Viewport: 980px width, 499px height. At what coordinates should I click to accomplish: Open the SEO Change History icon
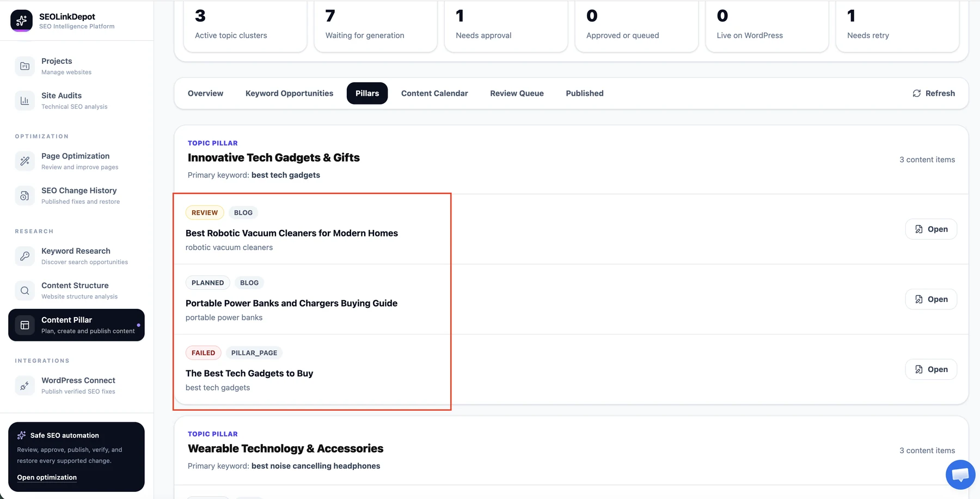(24, 196)
